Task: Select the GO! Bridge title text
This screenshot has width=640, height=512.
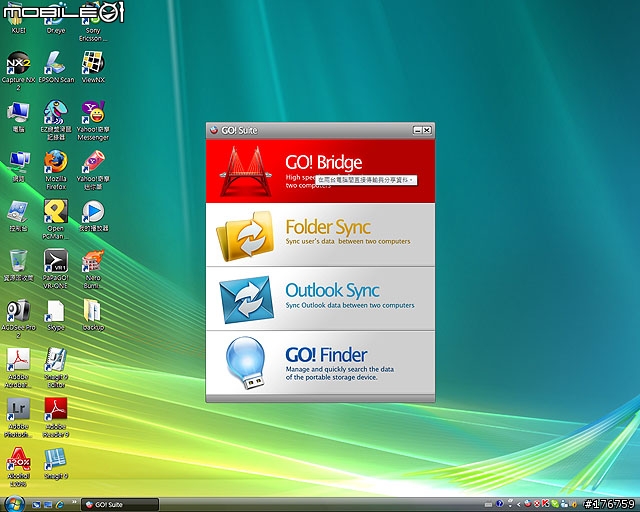Action: [x=323, y=163]
